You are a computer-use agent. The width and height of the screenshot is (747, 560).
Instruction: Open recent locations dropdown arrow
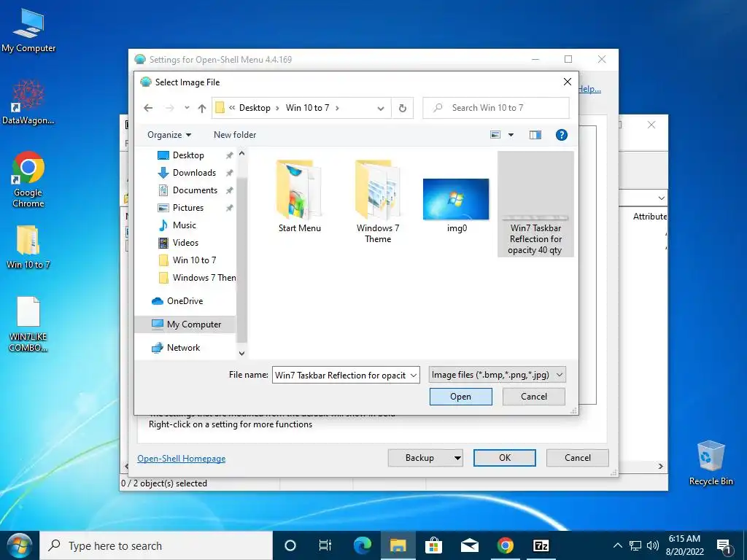(x=187, y=108)
